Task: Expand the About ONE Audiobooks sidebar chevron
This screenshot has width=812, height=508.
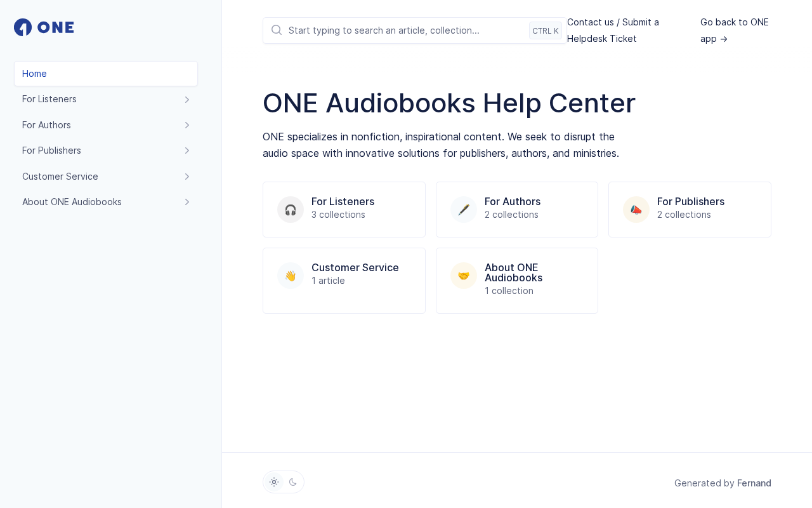Action: [x=187, y=202]
